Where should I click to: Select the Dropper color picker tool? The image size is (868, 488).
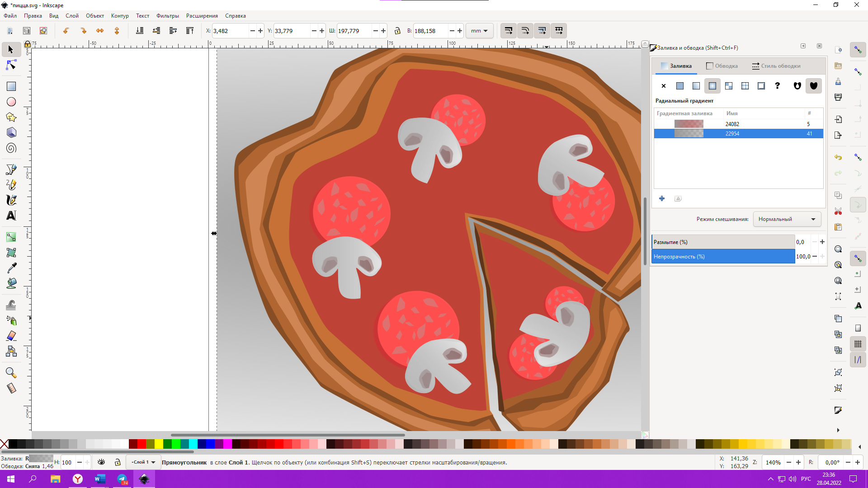click(11, 268)
